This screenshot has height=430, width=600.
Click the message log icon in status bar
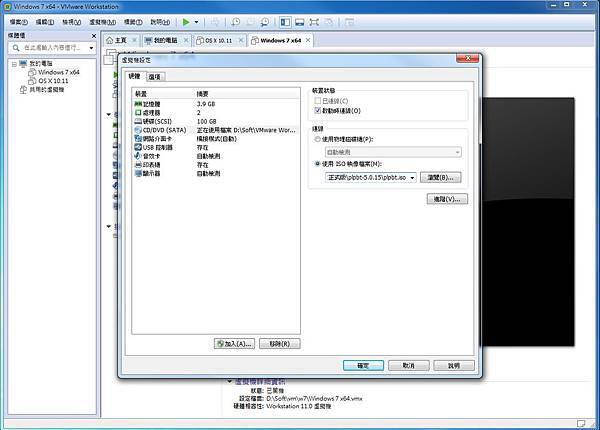click(581, 423)
